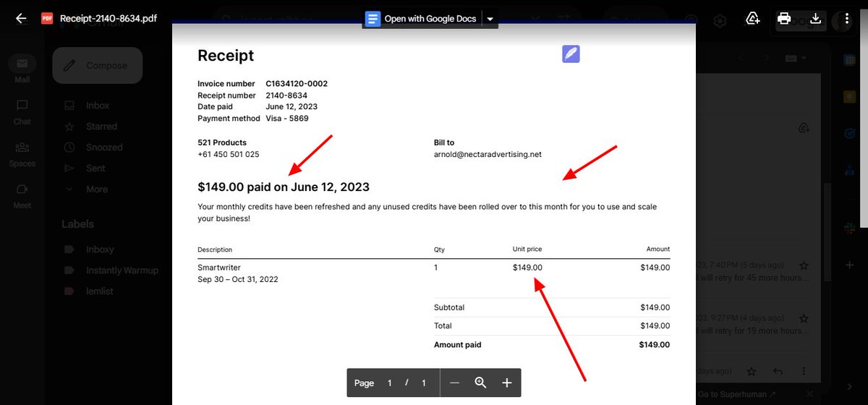Expand More in the Gmail folder list
Image resolution: width=868 pixels, height=405 pixels.
[96, 189]
